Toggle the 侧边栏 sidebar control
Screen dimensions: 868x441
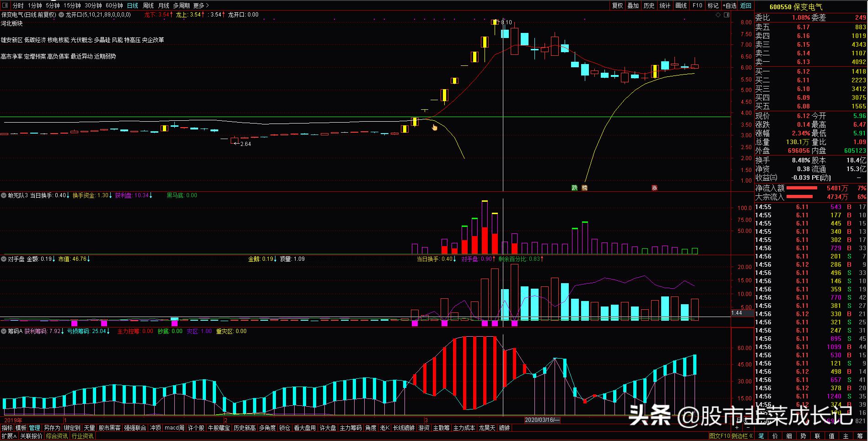pyautogui.click(x=742, y=436)
